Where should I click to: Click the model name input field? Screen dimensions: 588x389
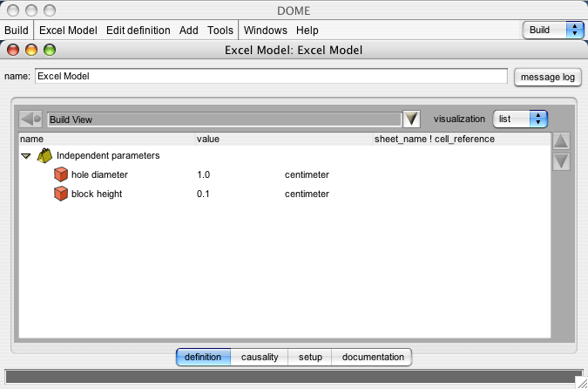click(271, 76)
